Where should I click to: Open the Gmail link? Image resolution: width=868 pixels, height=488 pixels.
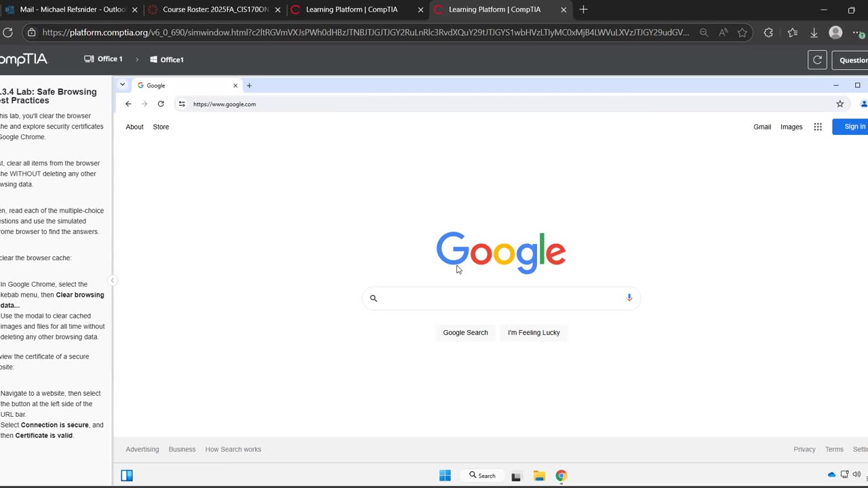pos(762,127)
